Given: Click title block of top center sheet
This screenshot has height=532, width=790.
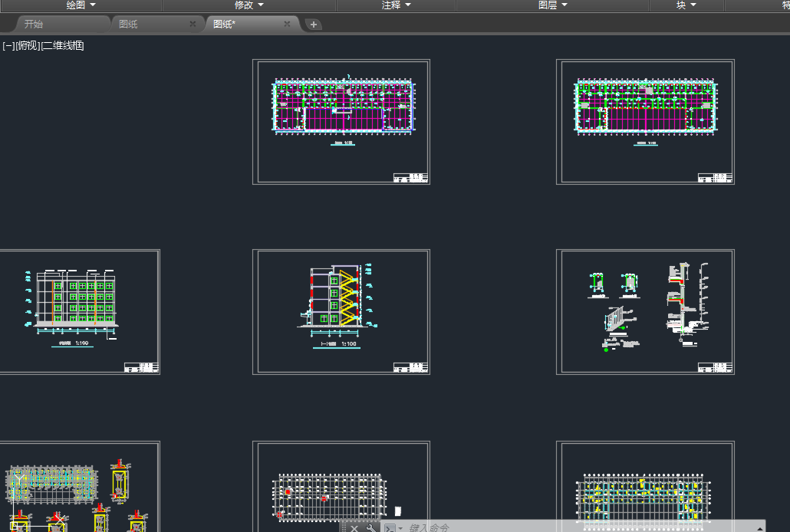Looking at the screenshot, I should 410,178.
